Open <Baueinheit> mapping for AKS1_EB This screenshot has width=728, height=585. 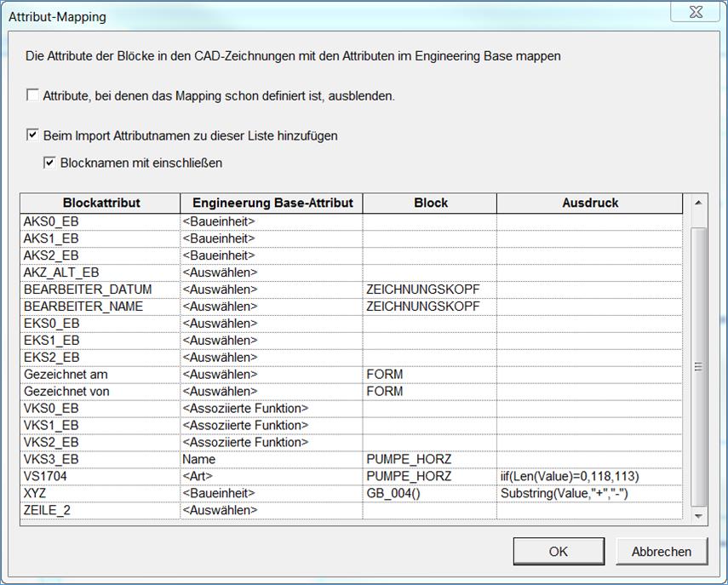click(x=272, y=238)
